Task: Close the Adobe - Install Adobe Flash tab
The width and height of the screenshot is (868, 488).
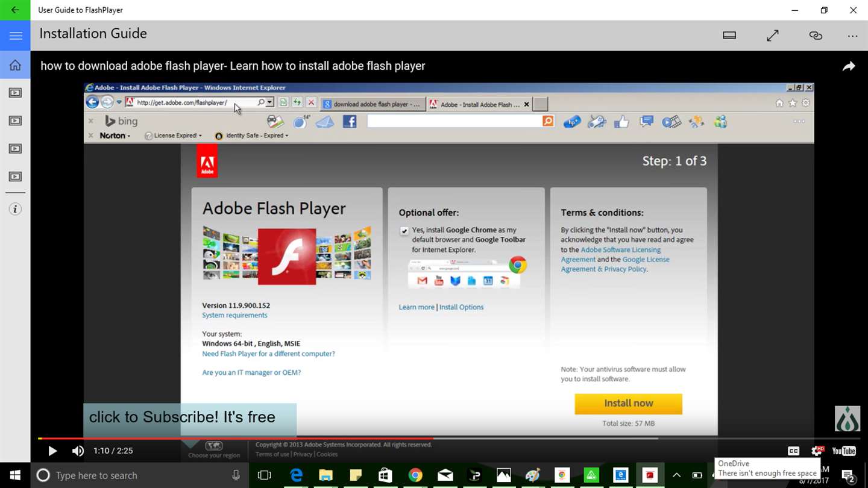Action: click(526, 104)
